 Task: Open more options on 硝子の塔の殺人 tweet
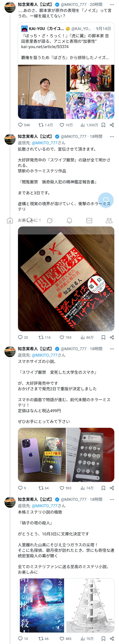[x=112, y=499]
